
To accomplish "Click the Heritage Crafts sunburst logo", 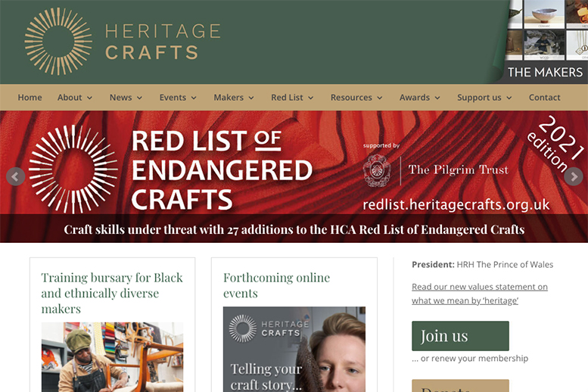I will (x=58, y=42).
